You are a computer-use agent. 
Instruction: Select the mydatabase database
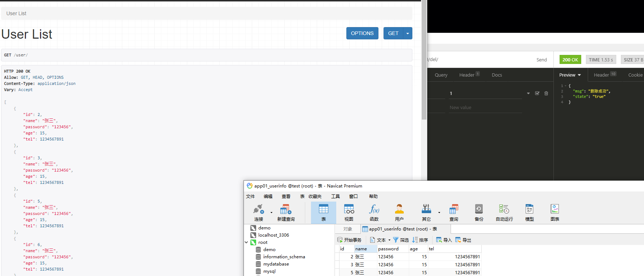(x=272, y=264)
